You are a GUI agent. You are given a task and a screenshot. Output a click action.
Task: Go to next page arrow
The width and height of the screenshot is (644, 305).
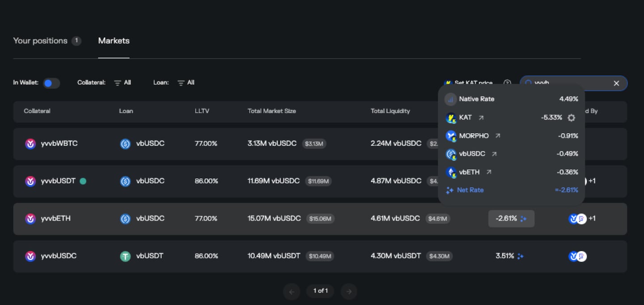pos(349,292)
